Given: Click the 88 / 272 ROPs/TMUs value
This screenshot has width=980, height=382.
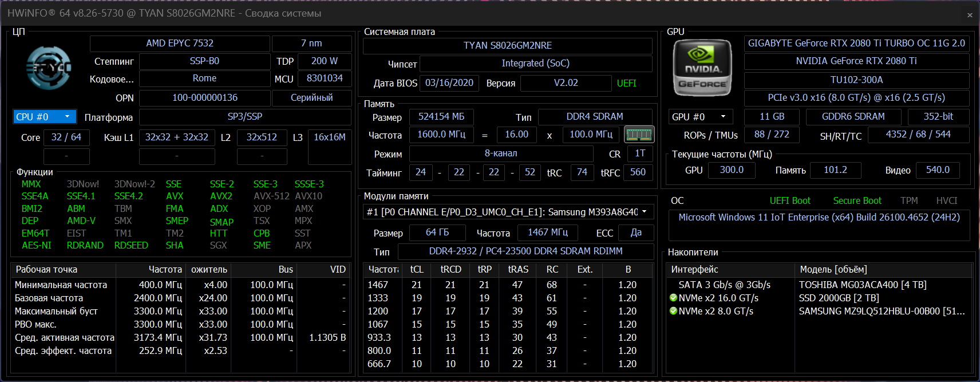Looking at the screenshot, I should 772,135.
